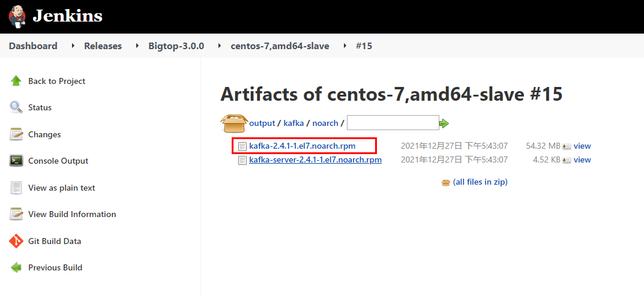Focus the artifact path input field

pyautogui.click(x=393, y=123)
